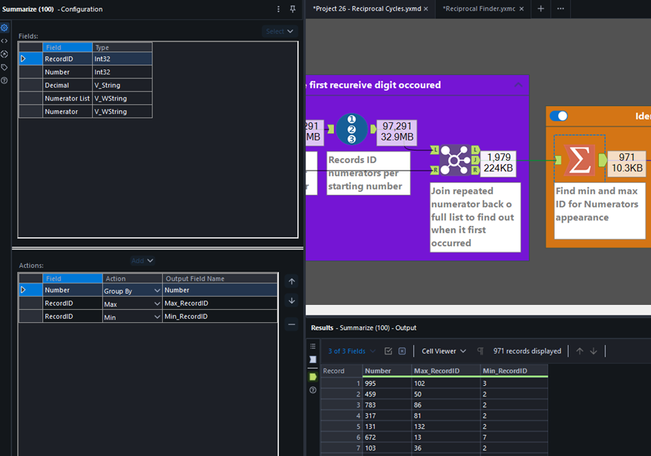
Task: Open new workflow tab with plus icon
Action: coord(541,8)
